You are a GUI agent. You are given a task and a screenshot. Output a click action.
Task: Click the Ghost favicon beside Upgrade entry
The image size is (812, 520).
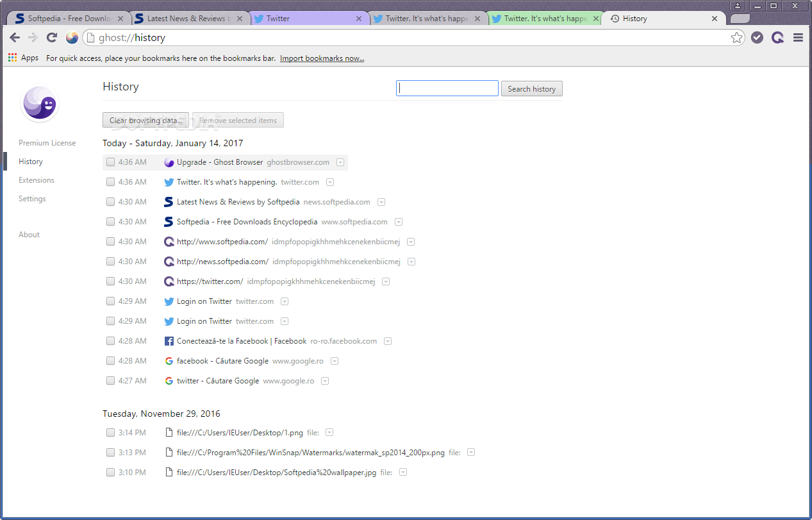point(169,162)
